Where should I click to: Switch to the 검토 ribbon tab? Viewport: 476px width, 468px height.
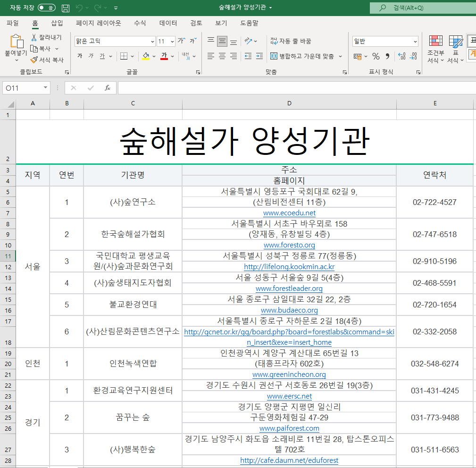[x=196, y=23]
